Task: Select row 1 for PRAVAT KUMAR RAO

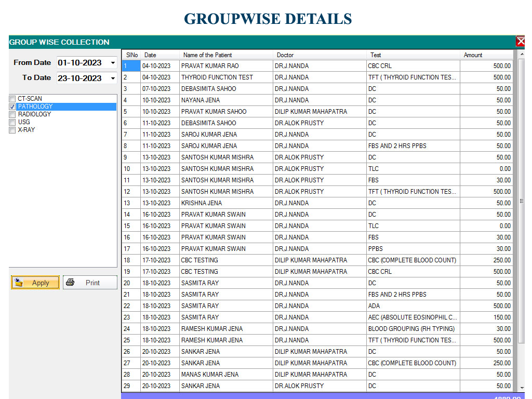Action: (210, 66)
